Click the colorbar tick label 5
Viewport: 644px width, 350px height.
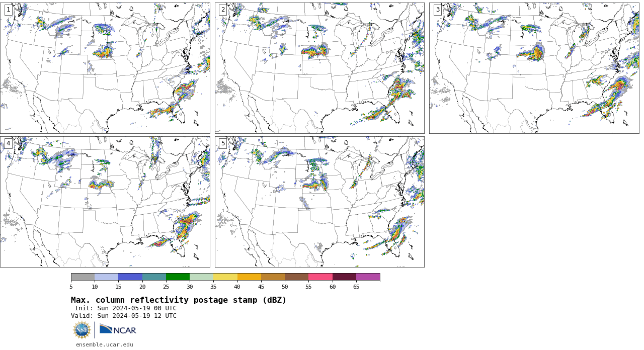[x=71, y=287]
